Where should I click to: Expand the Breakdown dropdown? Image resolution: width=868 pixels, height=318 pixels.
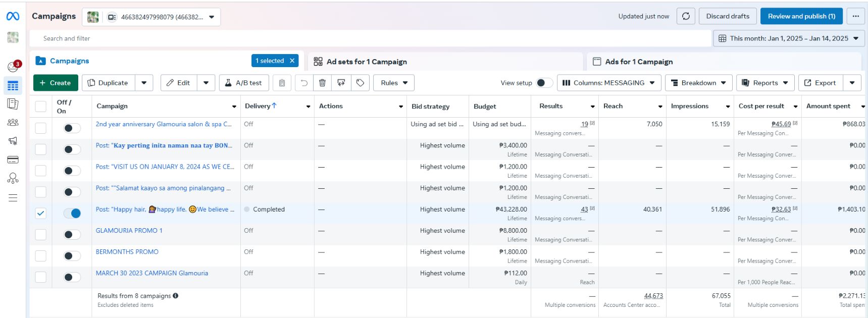[x=698, y=83]
